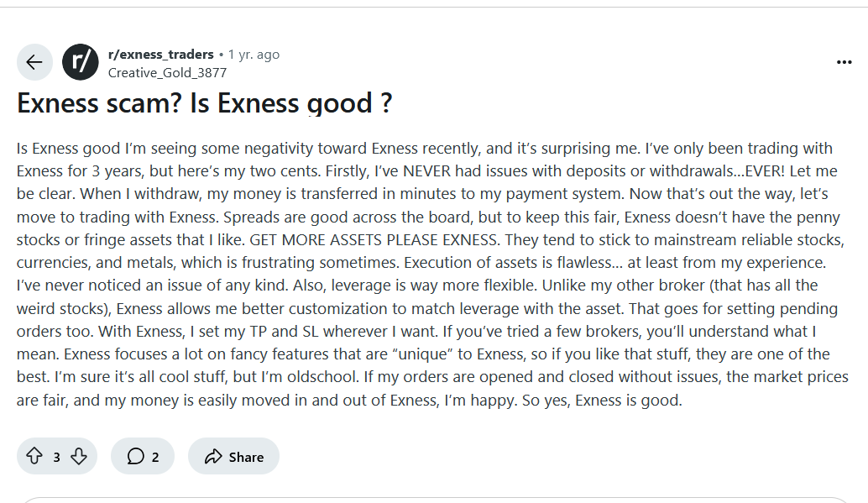The width and height of the screenshot is (868, 503).
Task: Downvote the Exness scam post
Action: [79, 456]
